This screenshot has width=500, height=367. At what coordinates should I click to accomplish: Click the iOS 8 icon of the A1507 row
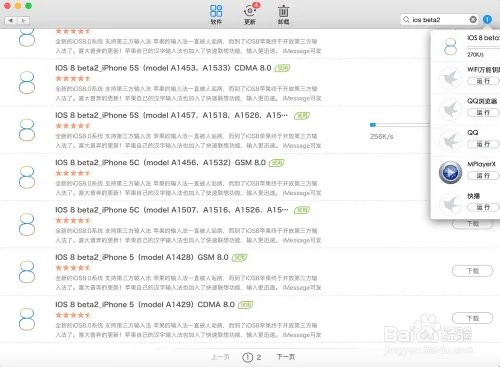[27, 224]
